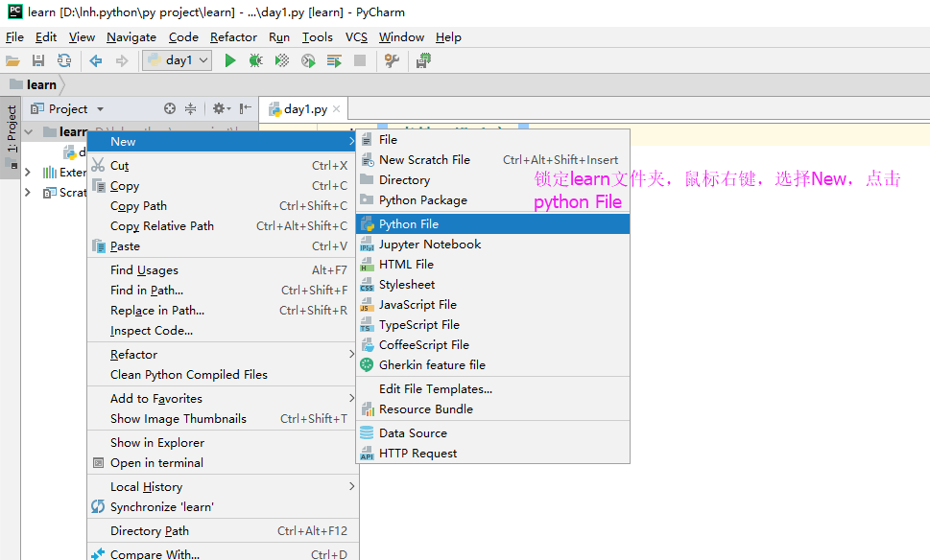Click Find Usages
Viewport: 930px width, 560px height.
223,270
